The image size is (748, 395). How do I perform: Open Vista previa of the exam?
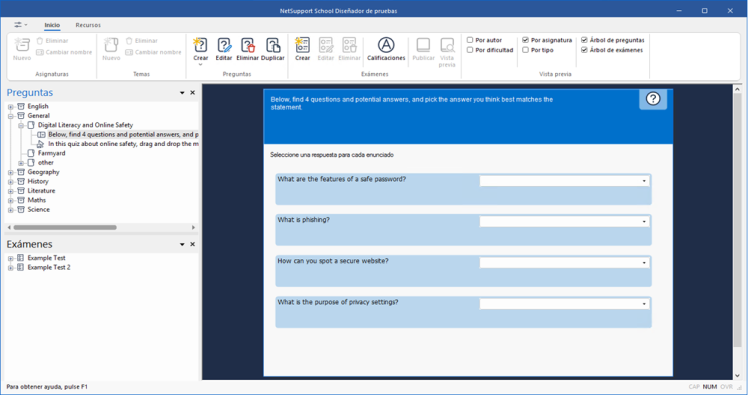coord(447,52)
